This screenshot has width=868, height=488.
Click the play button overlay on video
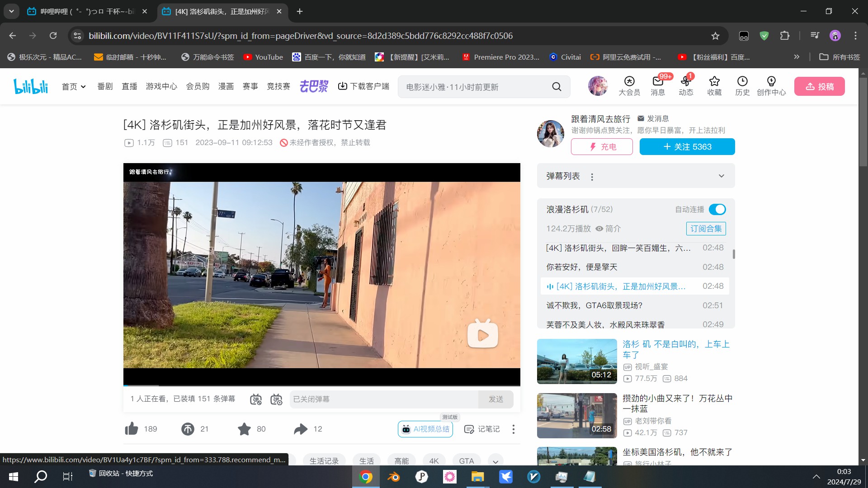point(482,334)
